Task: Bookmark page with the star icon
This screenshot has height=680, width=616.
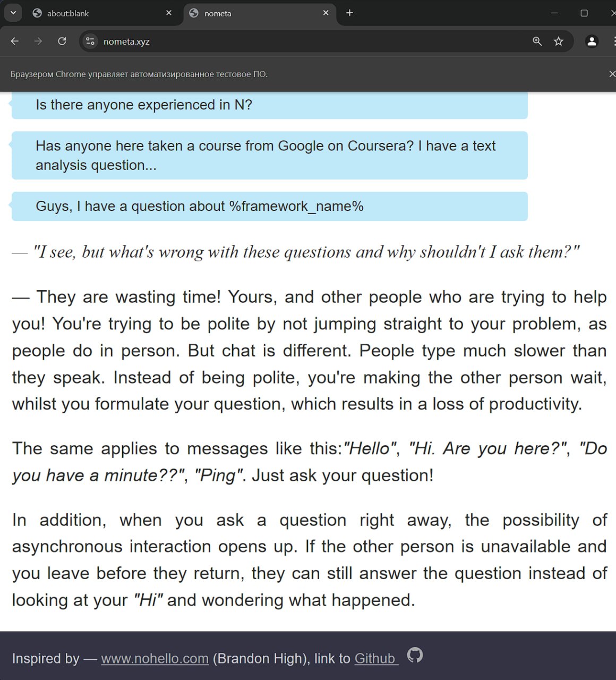Action: pos(558,41)
